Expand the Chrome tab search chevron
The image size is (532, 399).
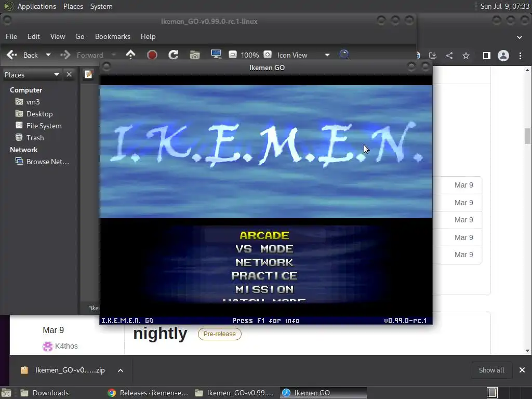click(520, 37)
